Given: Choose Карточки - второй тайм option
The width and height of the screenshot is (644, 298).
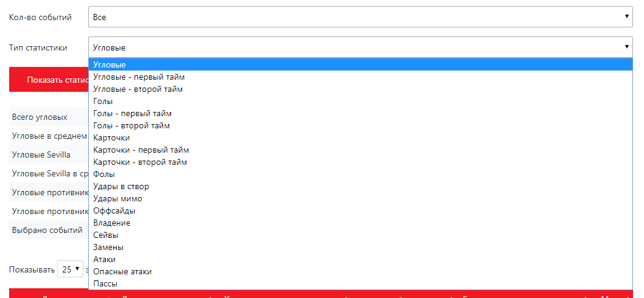Looking at the screenshot, I should point(140,162).
